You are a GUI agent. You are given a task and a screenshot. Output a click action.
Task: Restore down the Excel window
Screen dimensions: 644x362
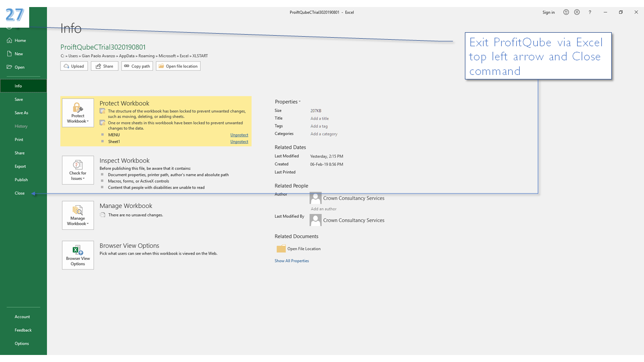pyautogui.click(x=621, y=12)
